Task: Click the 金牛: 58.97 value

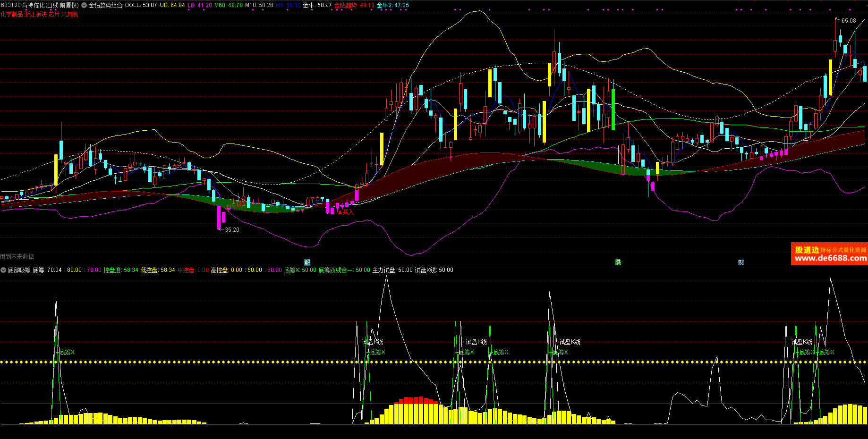Action: [317, 5]
